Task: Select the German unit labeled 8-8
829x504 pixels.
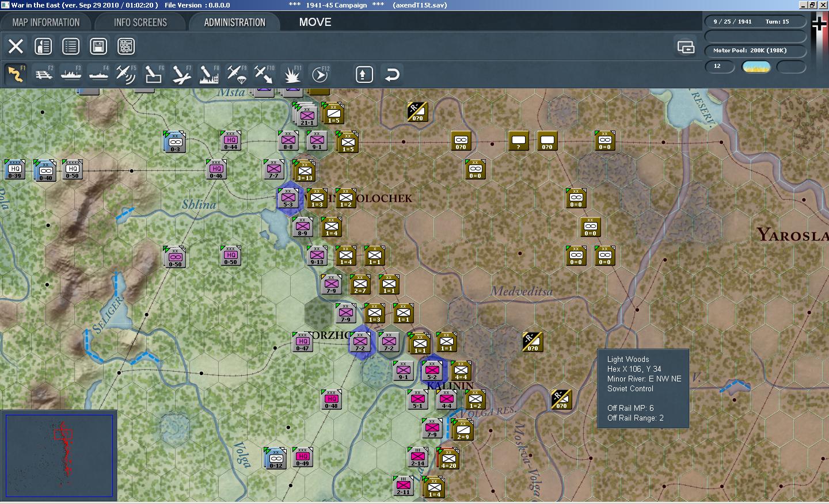Action: tap(288, 141)
